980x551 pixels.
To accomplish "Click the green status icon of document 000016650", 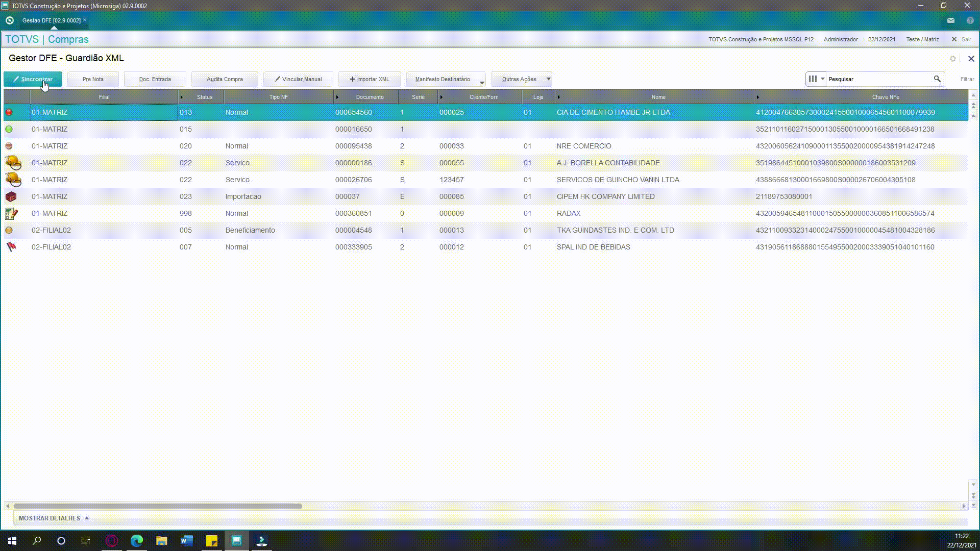I will [x=9, y=129].
